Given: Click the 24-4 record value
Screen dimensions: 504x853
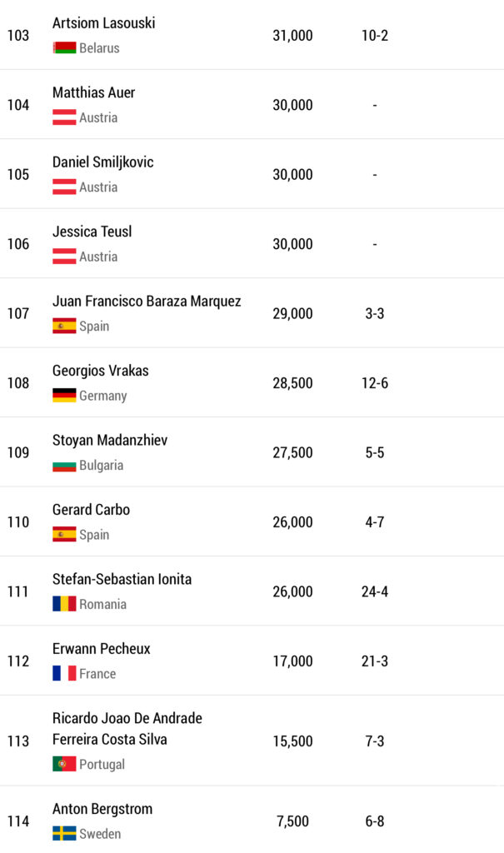Looking at the screenshot, I should 374,592.
